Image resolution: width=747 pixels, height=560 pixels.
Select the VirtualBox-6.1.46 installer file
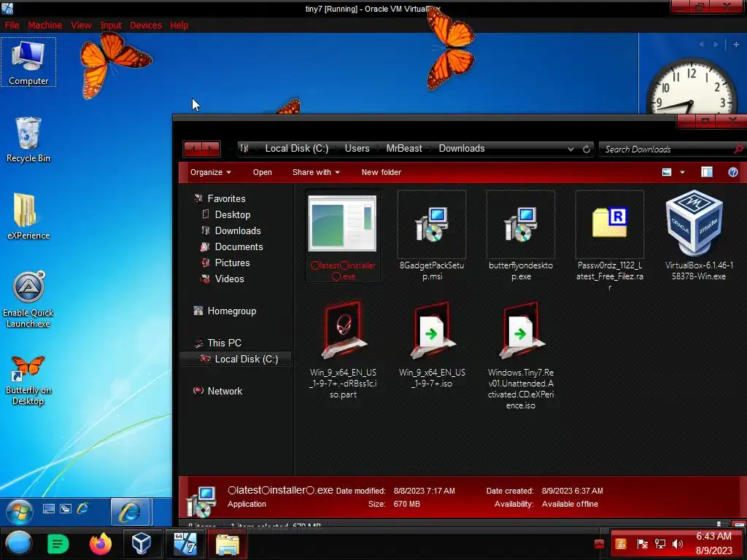698,236
